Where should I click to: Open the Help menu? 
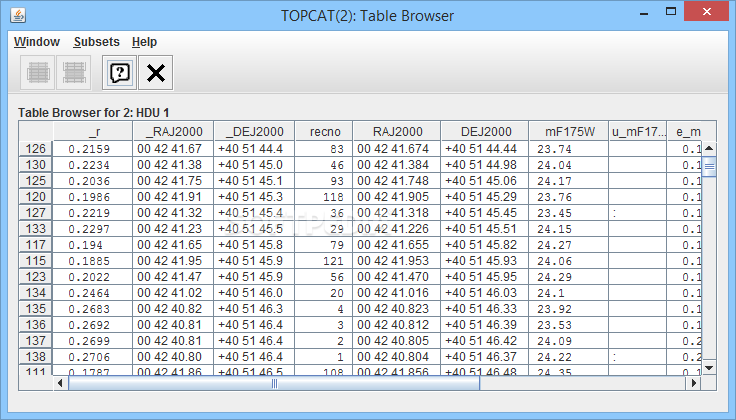coord(144,42)
